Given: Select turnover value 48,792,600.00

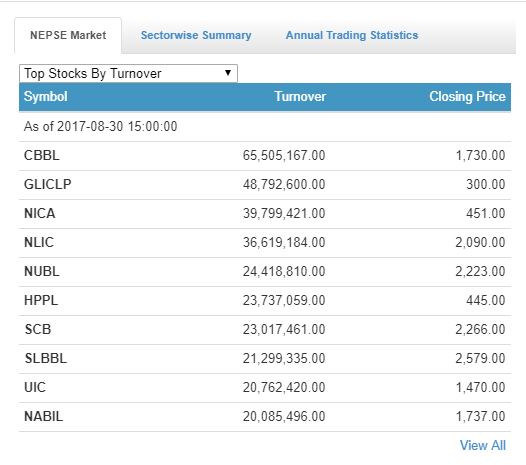Looking at the screenshot, I should pos(284,185).
